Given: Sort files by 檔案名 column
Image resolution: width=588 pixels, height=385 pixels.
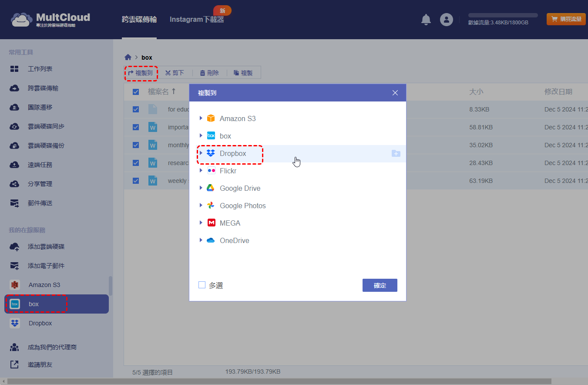Looking at the screenshot, I should (162, 91).
